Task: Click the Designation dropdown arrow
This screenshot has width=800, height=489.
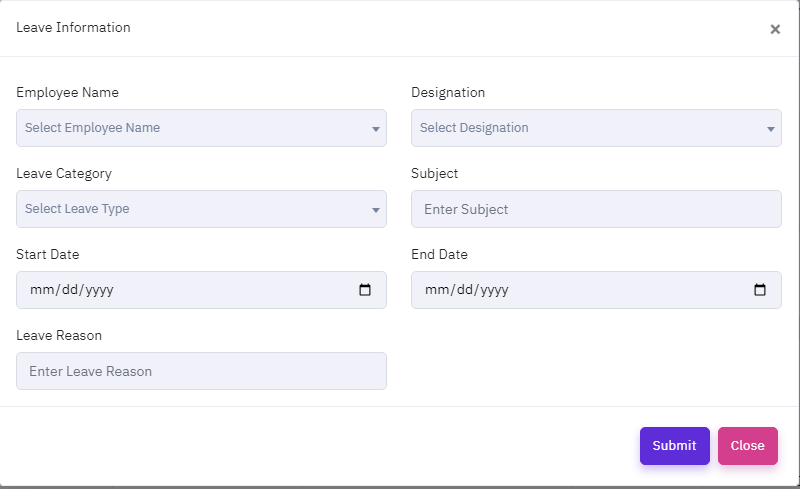Action: 771,129
